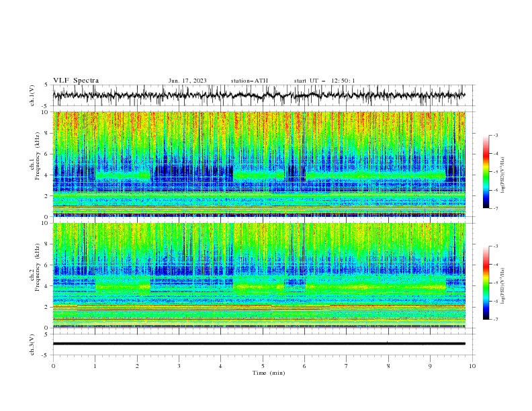Viewport: 532px width, 411px height.
Task: Click the ch.2 spectrogram plot
Action: tap(259, 275)
